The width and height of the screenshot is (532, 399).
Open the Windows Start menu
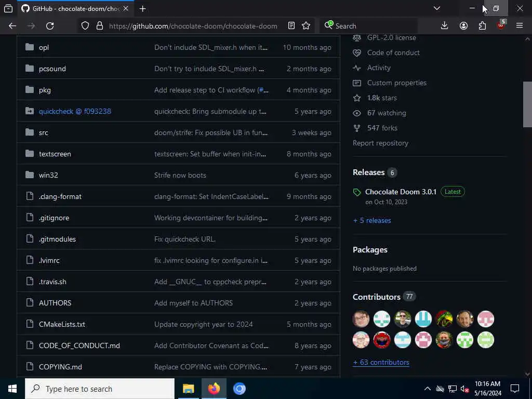(x=12, y=389)
